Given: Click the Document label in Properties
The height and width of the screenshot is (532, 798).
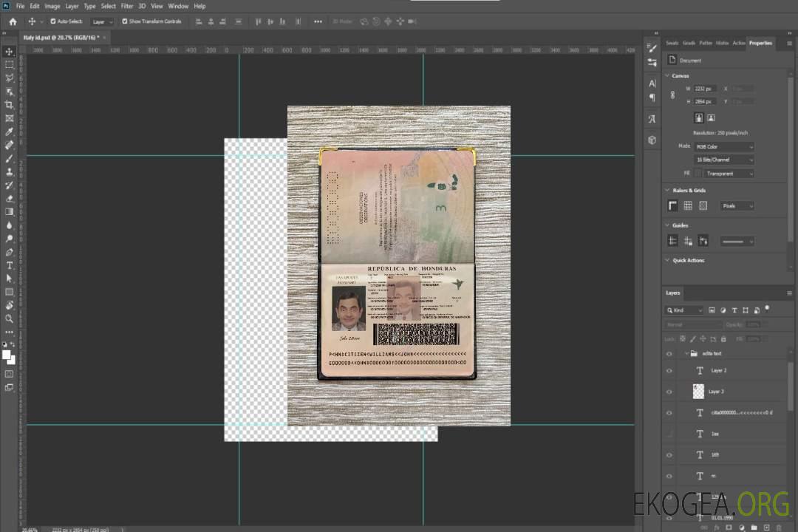Looking at the screenshot, I should (690, 61).
